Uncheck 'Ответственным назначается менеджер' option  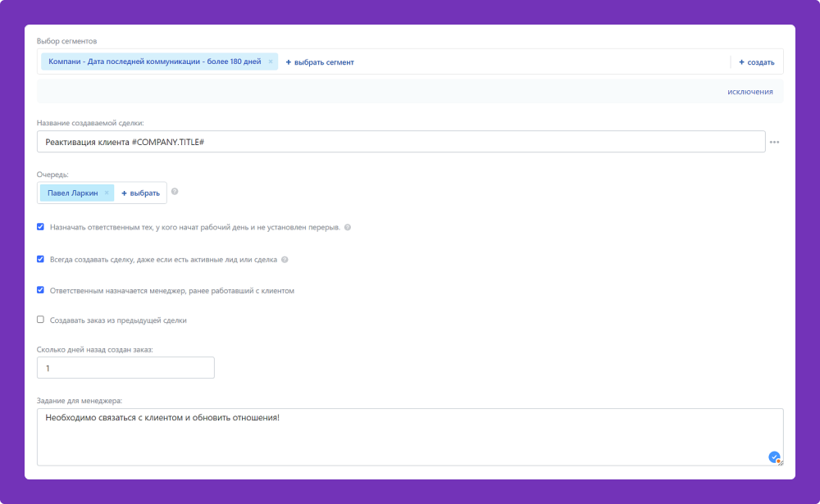[40, 289]
